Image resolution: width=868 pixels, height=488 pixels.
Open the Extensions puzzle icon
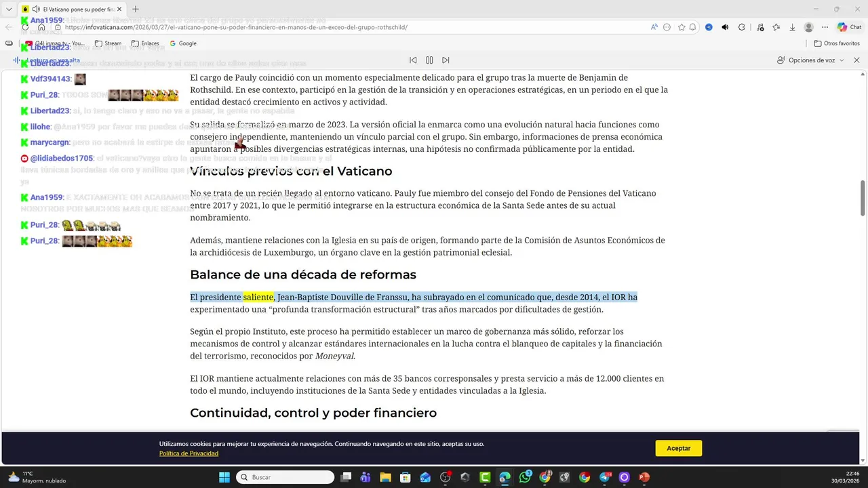click(742, 27)
